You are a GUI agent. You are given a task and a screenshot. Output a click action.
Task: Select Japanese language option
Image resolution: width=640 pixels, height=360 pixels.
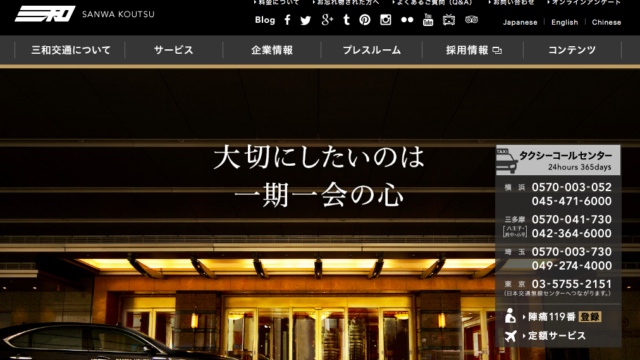coord(520,22)
